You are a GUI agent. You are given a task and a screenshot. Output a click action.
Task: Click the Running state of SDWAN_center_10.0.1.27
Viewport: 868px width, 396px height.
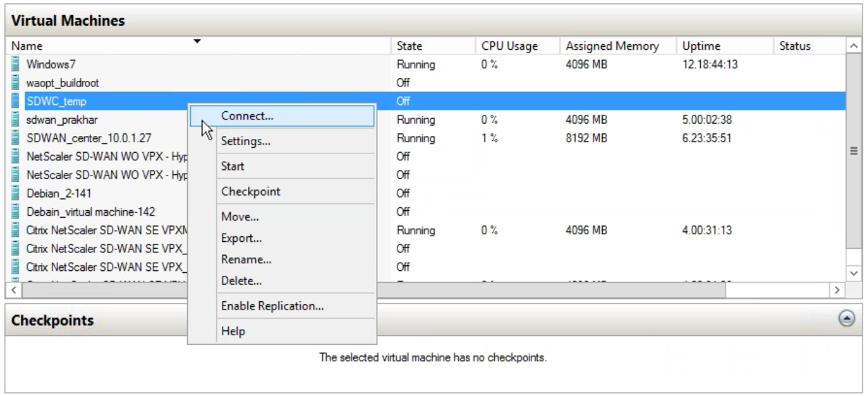pos(416,138)
